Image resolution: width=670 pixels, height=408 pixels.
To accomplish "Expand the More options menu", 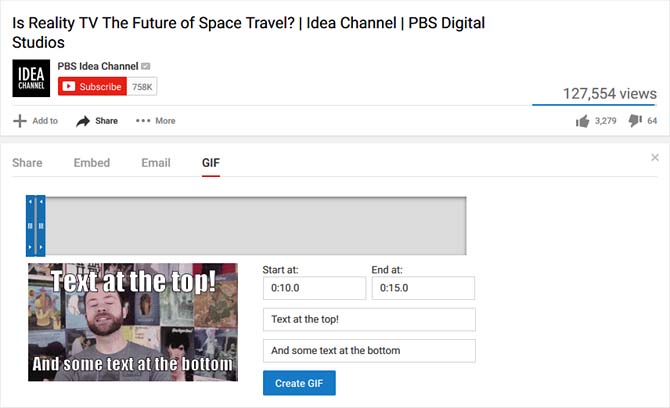I will 155,121.
